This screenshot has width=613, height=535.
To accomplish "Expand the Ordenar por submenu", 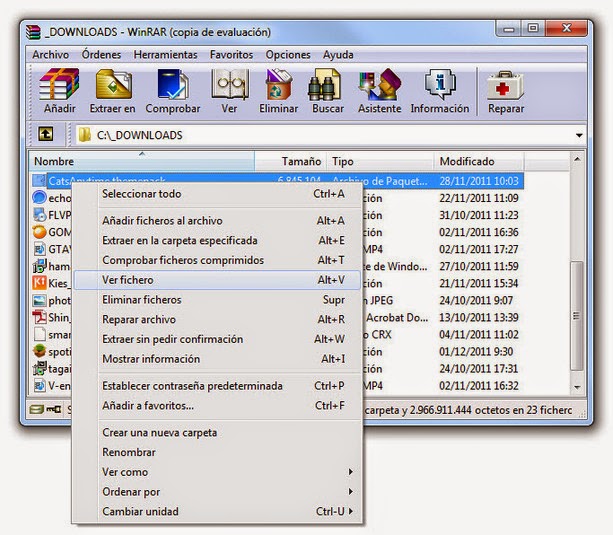I will (217, 492).
